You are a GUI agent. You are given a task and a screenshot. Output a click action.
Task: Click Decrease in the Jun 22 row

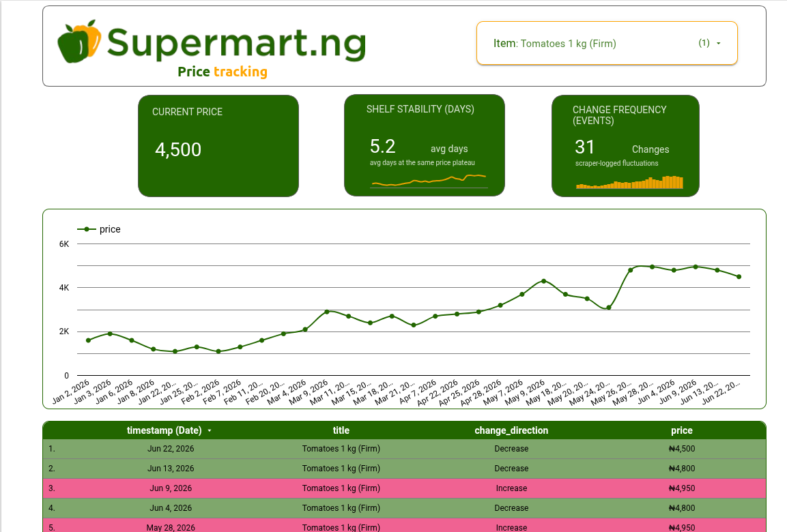[x=511, y=449]
